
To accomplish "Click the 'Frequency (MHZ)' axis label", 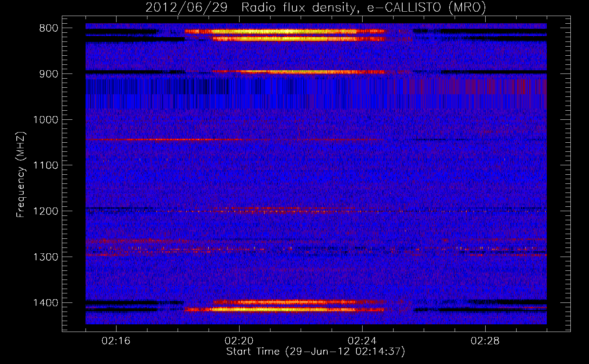I will [x=21, y=175].
